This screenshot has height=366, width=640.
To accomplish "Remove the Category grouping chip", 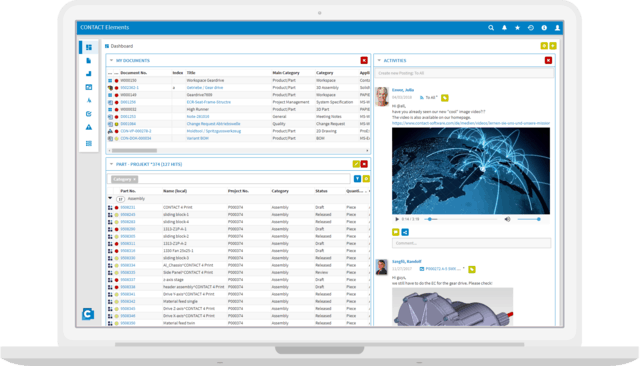I will pyautogui.click(x=134, y=179).
